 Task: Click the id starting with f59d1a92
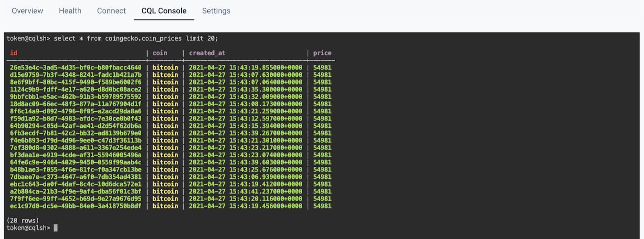(x=76, y=118)
